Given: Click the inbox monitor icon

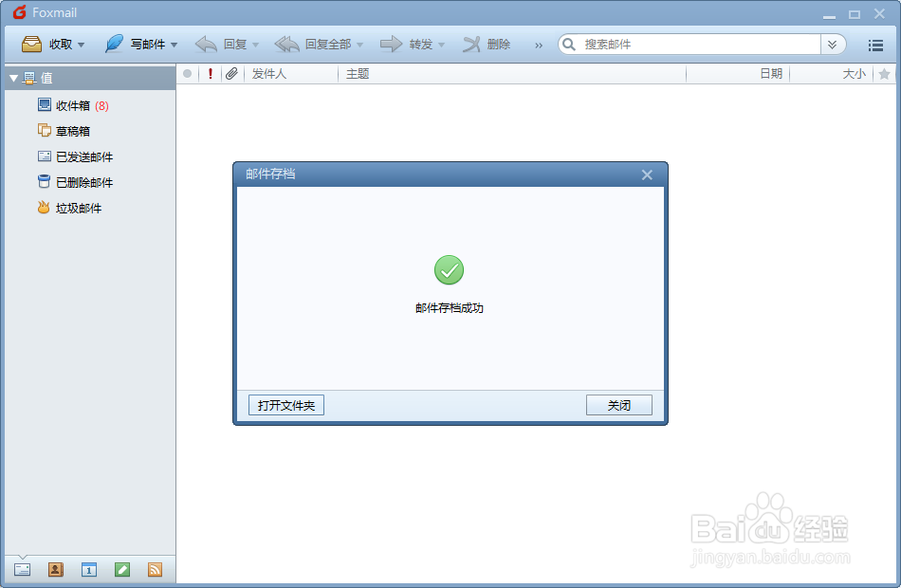Looking at the screenshot, I should tap(45, 104).
